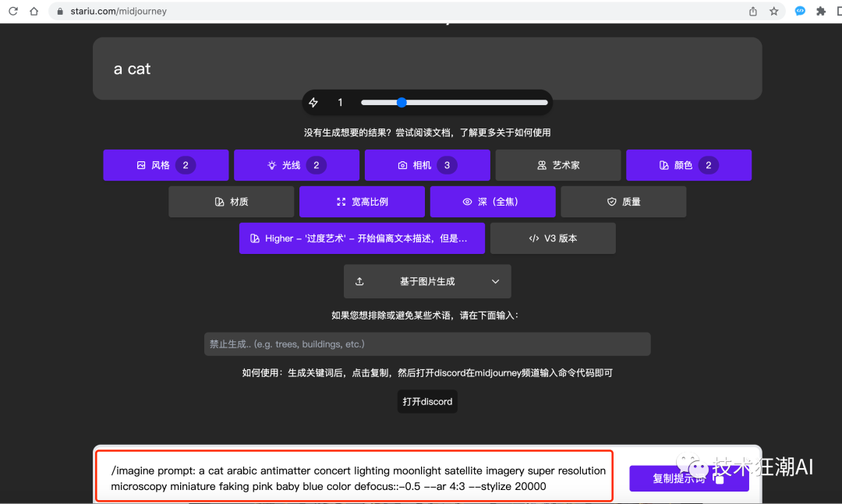This screenshot has width=842, height=504.
Task: Adjust the blue slider handle
Action: (402, 103)
